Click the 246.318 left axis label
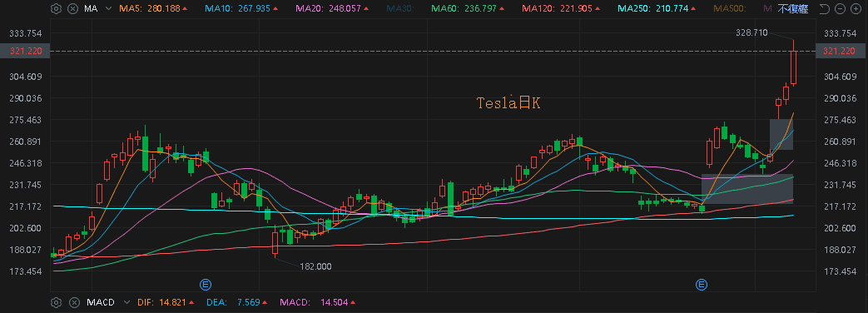The width and height of the screenshot is (868, 313). pyautogui.click(x=26, y=163)
